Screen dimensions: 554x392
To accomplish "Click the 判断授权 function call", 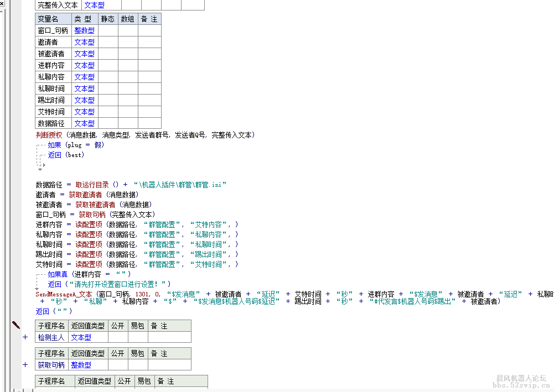I will click(x=49, y=134).
